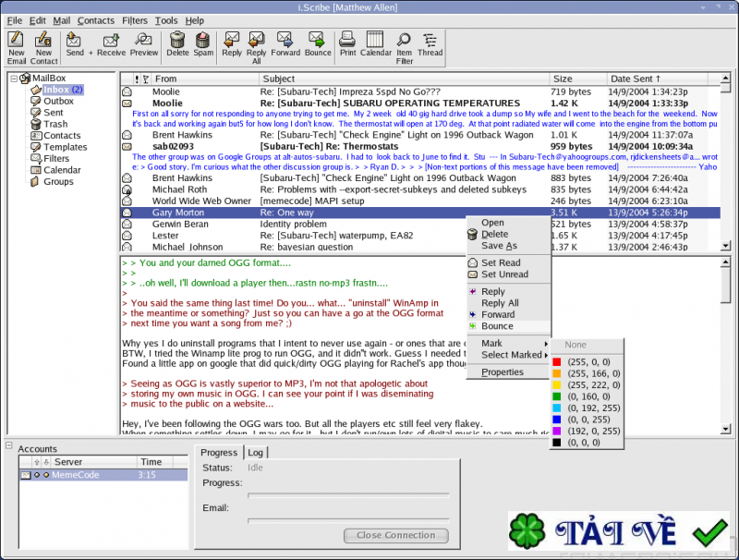Switch to the Log tab
Viewport: 739px width, 560px height.
256,453
